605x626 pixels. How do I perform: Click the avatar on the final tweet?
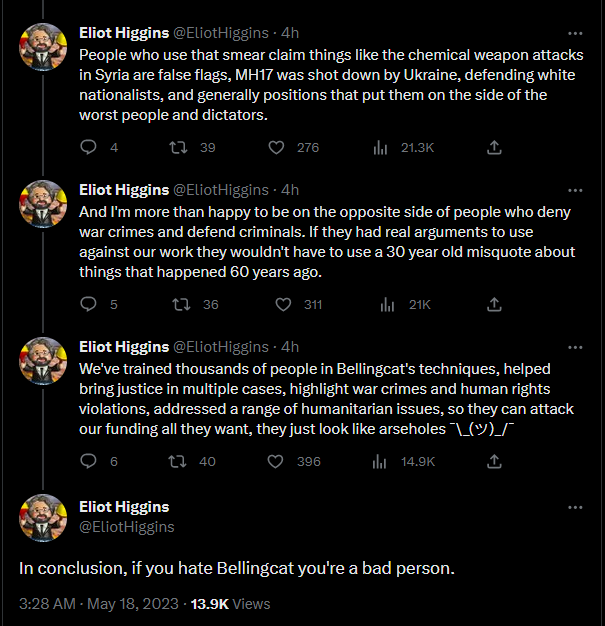[43, 517]
